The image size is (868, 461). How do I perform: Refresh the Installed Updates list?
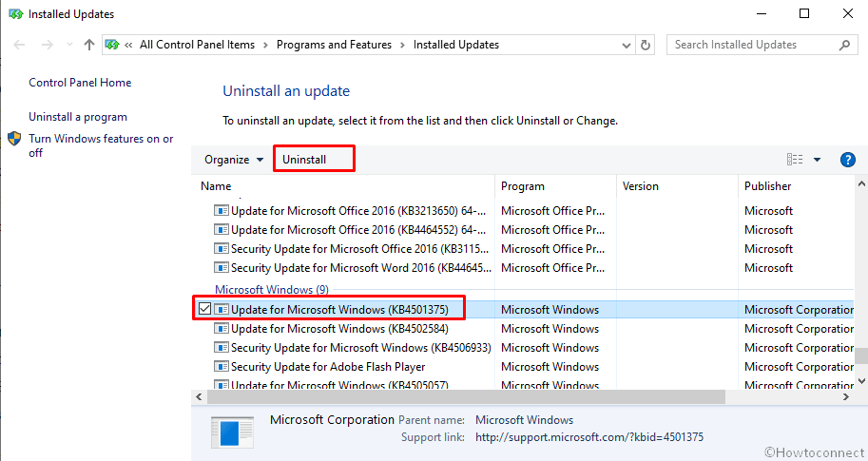[646, 46]
